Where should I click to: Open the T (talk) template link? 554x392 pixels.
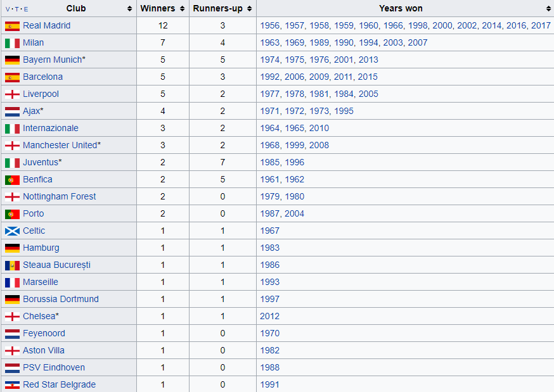click(16, 9)
